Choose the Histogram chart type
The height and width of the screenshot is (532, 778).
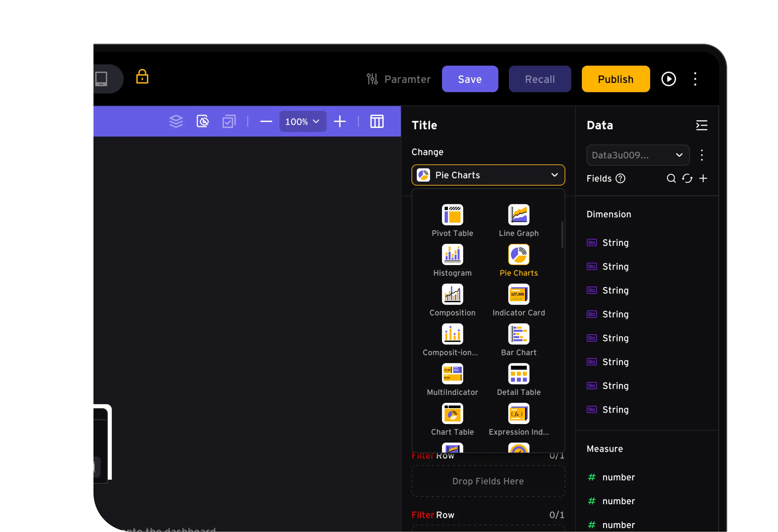point(452,261)
